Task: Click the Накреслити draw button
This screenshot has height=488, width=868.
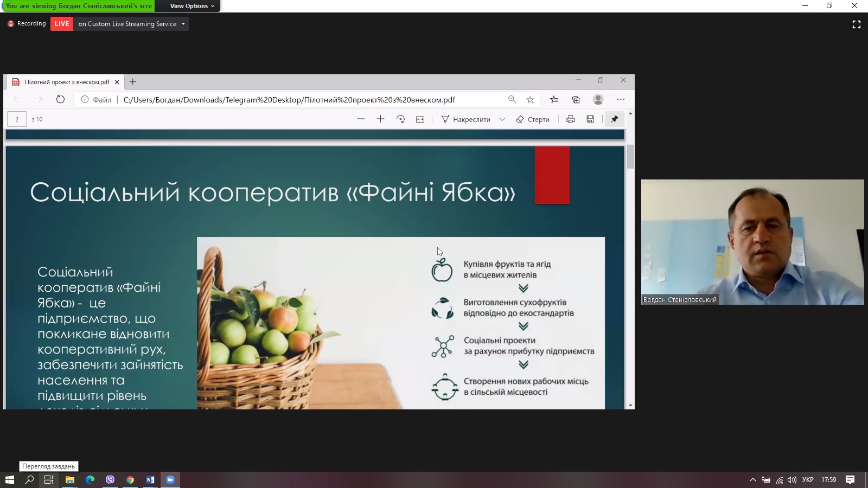Action: point(465,119)
